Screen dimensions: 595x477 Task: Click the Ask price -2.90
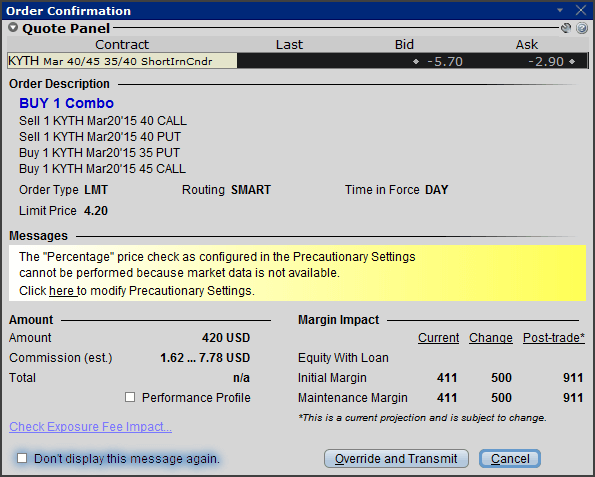pos(546,61)
